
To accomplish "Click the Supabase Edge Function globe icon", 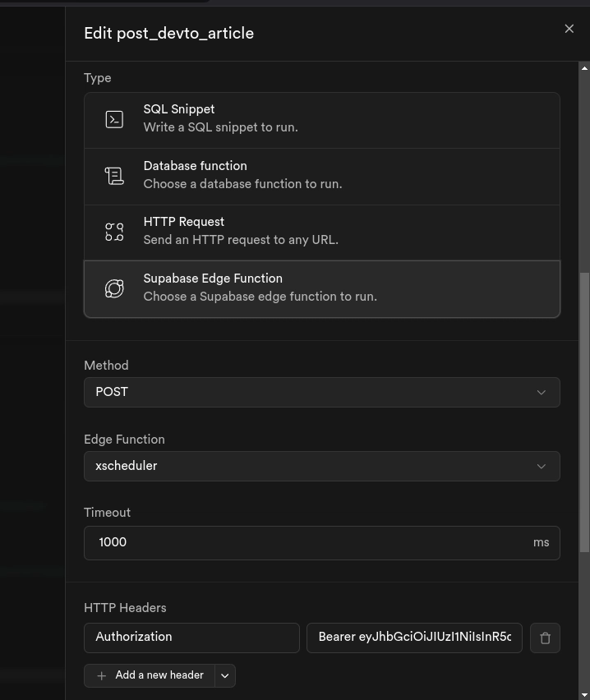I will 114,288.
